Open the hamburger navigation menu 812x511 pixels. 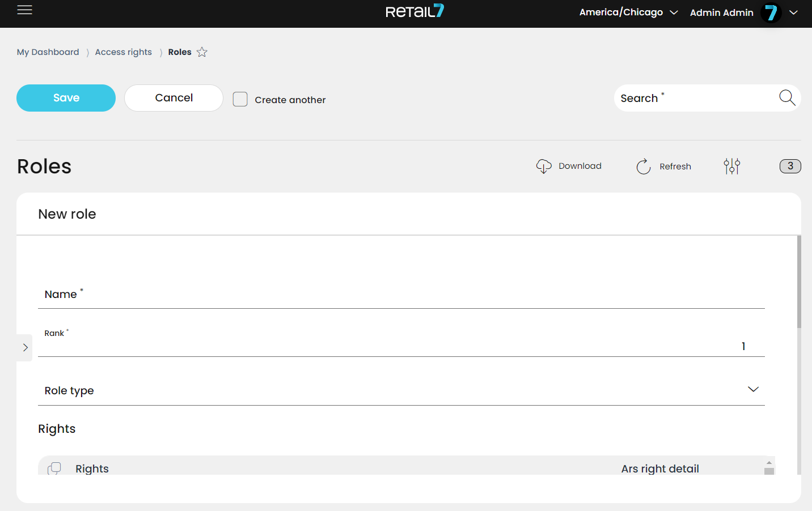tap(24, 10)
